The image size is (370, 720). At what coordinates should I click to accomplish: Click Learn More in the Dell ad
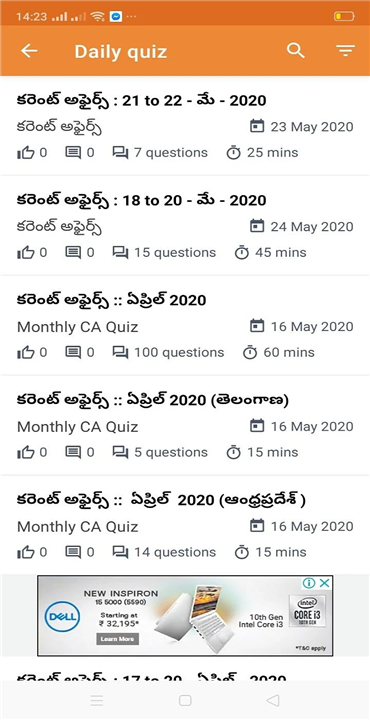(118, 639)
